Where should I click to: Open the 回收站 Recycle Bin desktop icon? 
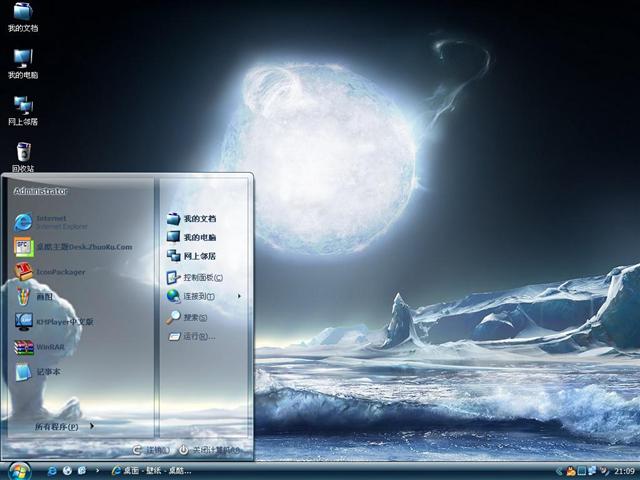tap(23, 156)
